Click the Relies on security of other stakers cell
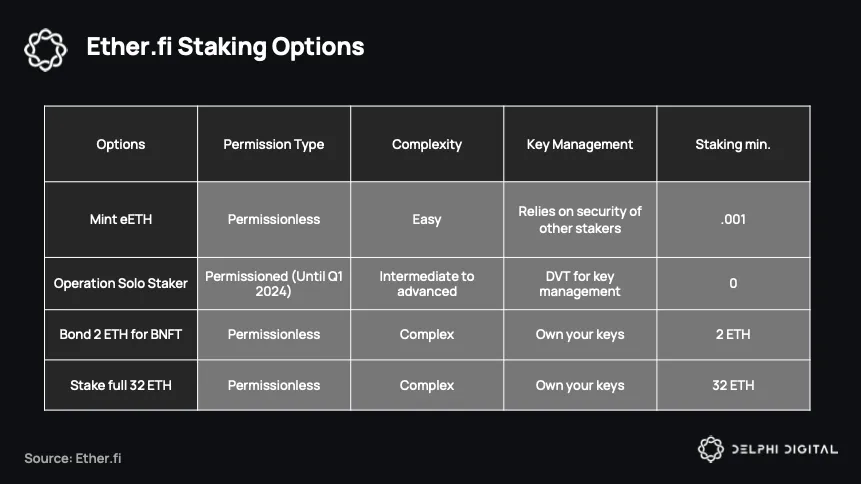Viewport: 861px width, 484px height. click(x=580, y=219)
